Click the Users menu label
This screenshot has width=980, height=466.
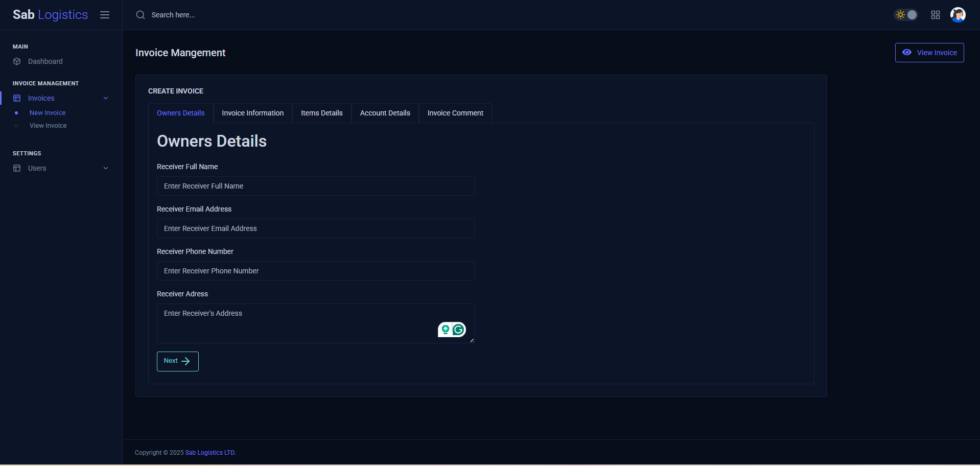(37, 168)
